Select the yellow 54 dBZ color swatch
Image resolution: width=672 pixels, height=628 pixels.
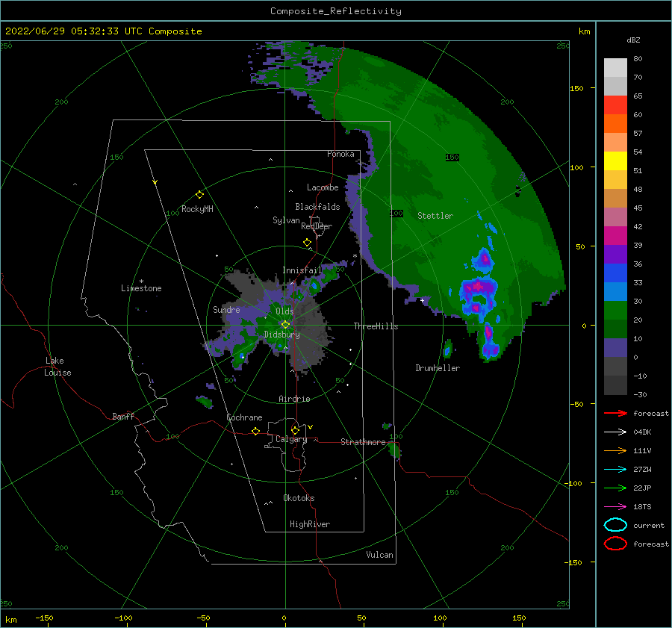point(615,161)
